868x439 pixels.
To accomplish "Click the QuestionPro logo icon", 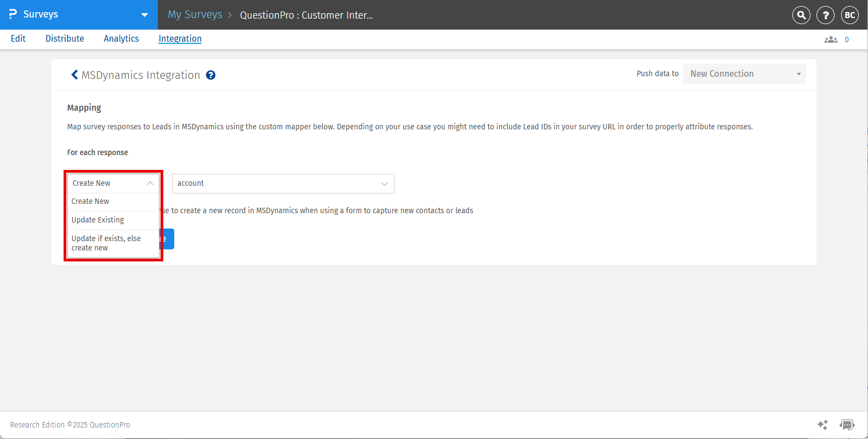I will tap(13, 14).
